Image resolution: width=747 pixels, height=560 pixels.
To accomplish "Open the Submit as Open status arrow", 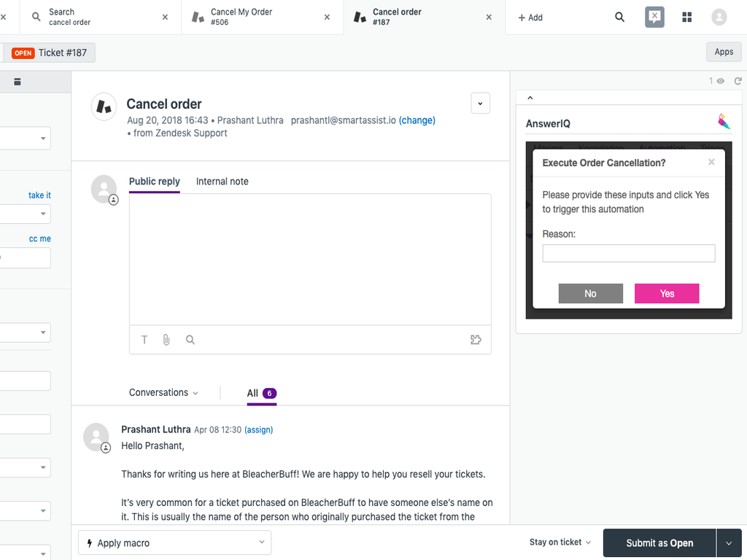I will pos(729,542).
